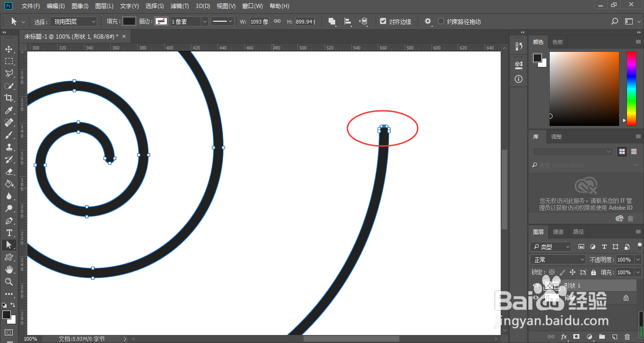Create a new layer
Viewport: 644px width, 343px height.
(x=614, y=337)
